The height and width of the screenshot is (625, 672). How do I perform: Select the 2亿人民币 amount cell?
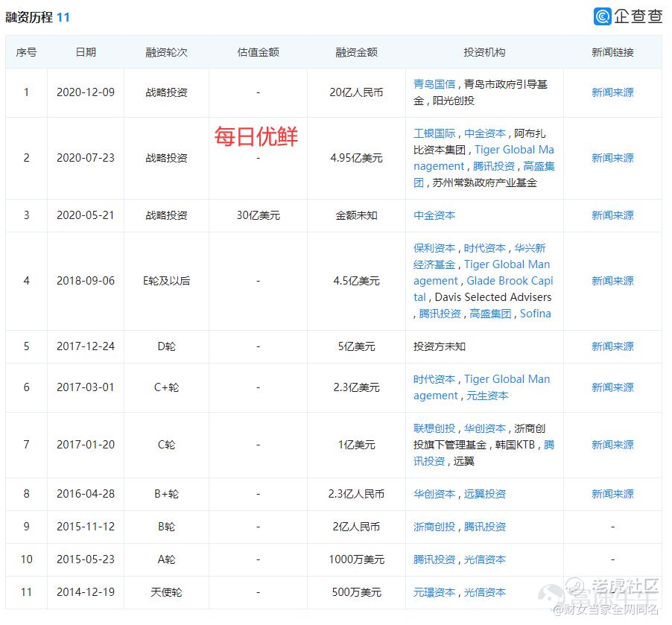(x=356, y=527)
